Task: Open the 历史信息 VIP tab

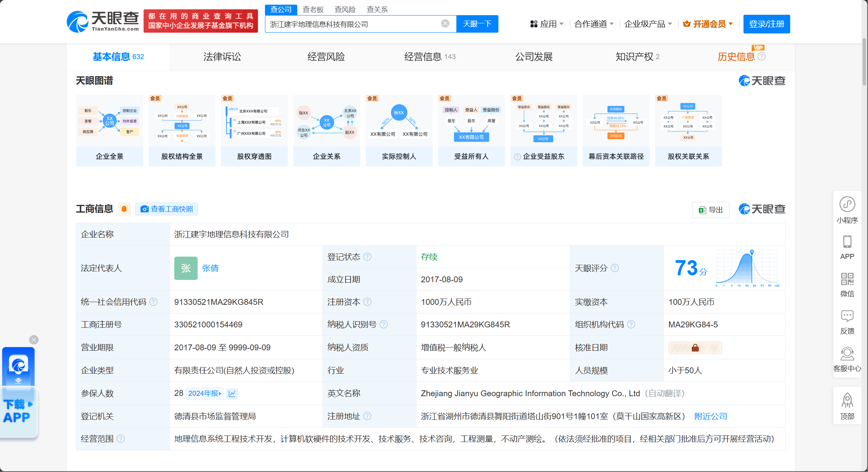Action: pos(736,57)
